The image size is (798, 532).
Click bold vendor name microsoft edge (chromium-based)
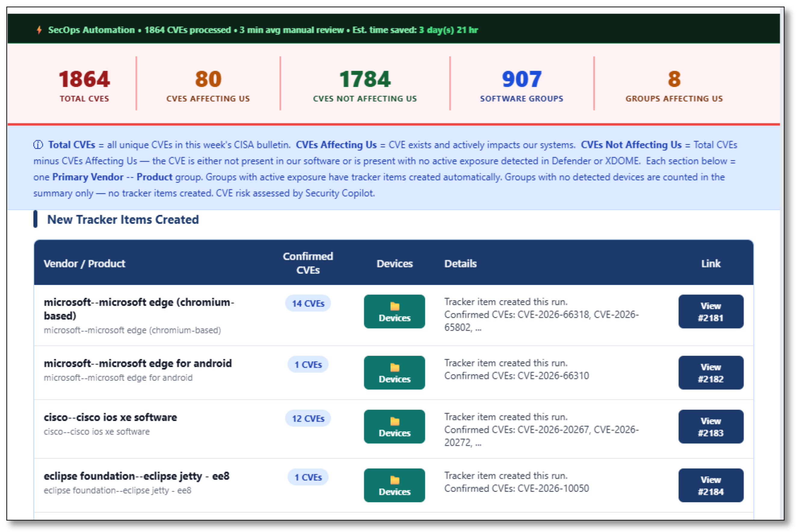click(139, 309)
